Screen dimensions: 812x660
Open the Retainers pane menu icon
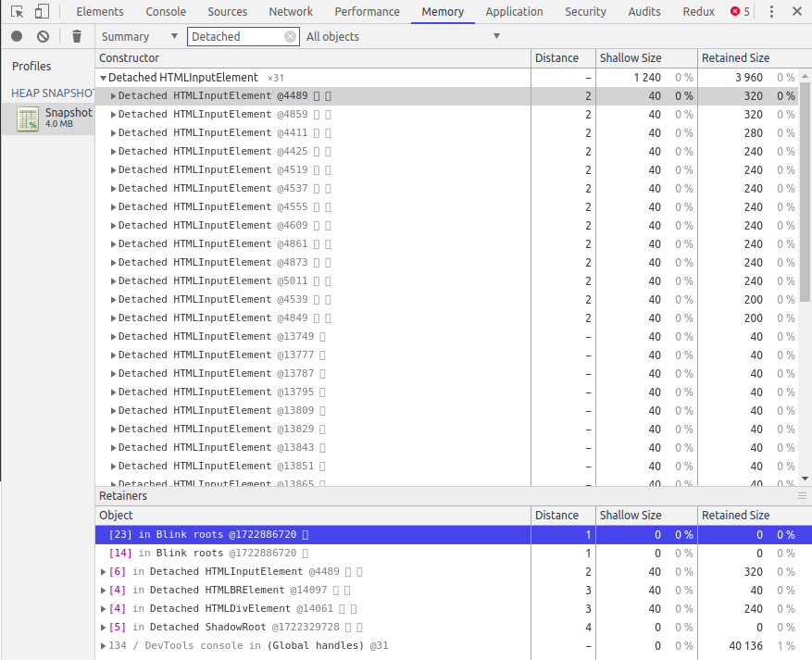pos(802,496)
